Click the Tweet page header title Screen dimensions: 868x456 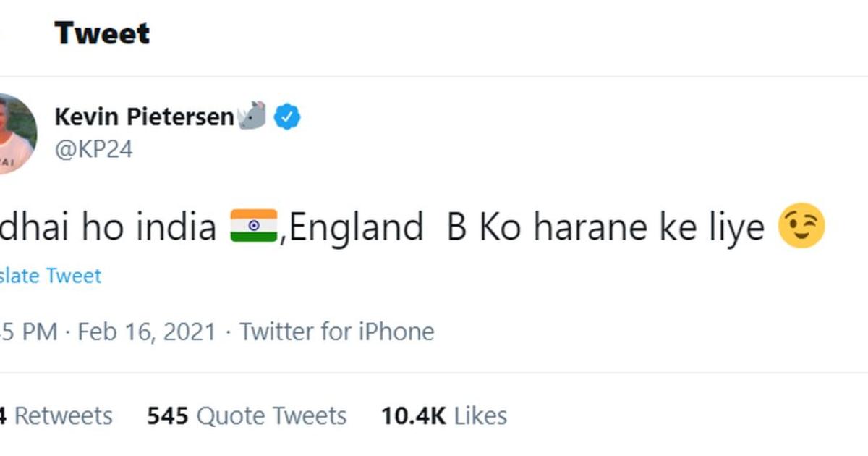(102, 33)
